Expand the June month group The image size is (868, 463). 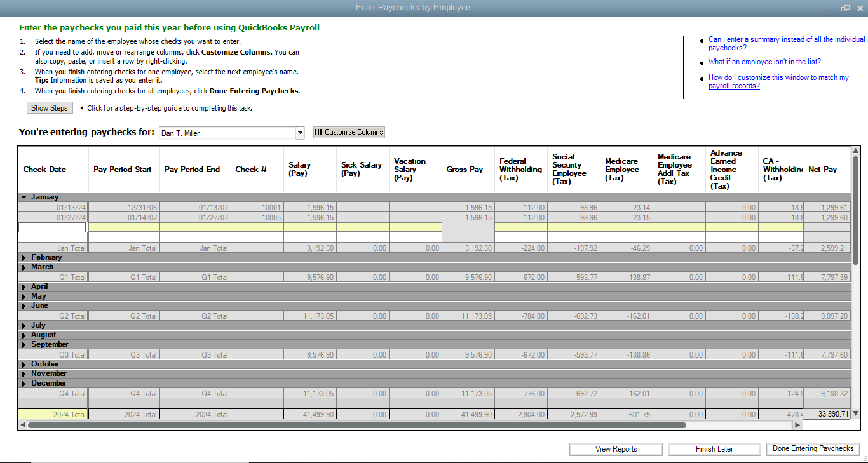[x=24, y=306]
